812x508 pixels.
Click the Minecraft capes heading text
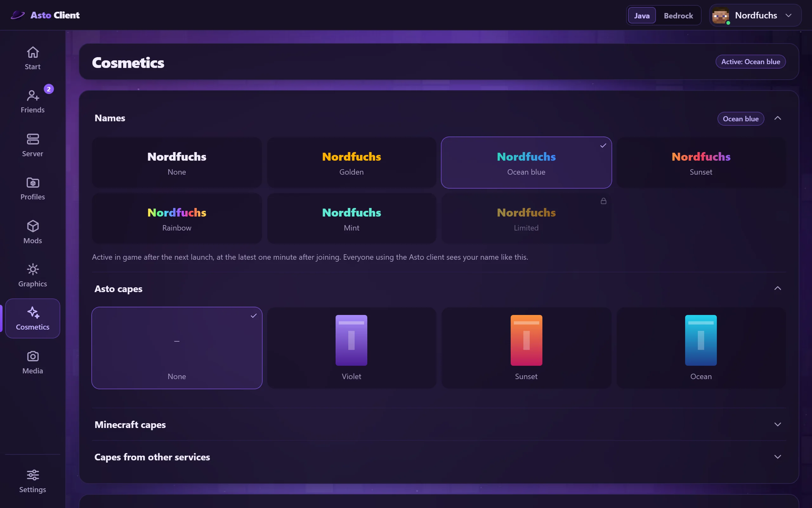pyautogui.click(x=130, y=425)
